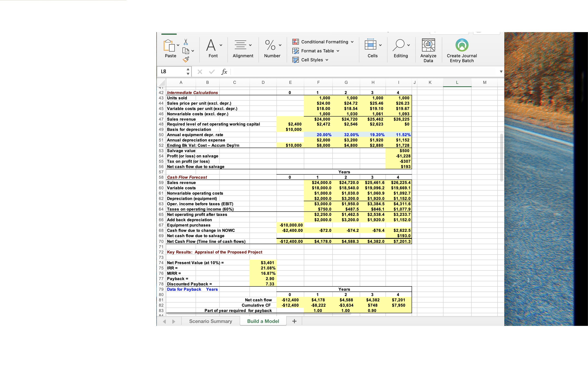Screen dimensions: 588x368
Task: Click the Name Box stepper arrows
Action: [x=188, y=72]
